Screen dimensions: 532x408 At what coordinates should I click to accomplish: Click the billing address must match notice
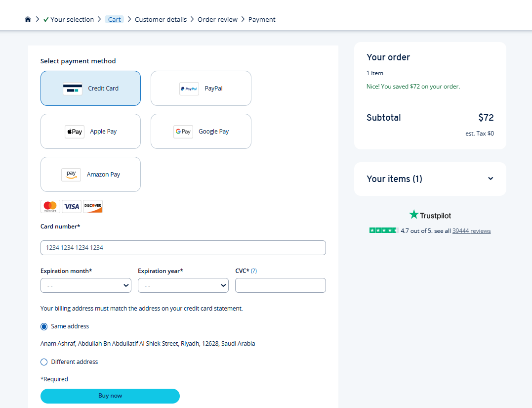pyautogui.click(x=141, y=309)
